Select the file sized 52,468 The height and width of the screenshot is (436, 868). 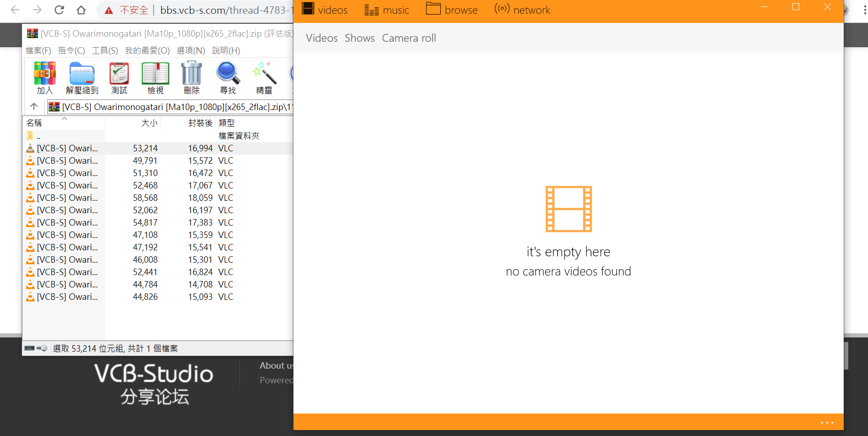(158, 185)
